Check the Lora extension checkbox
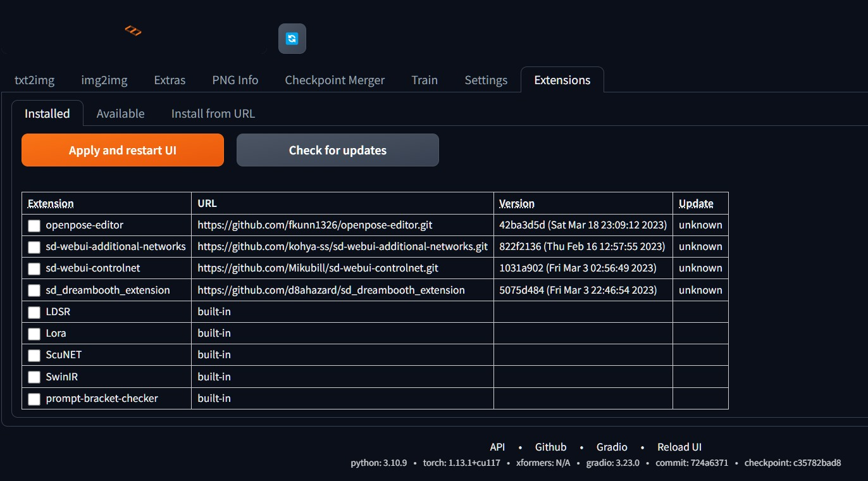 point(34,334)
